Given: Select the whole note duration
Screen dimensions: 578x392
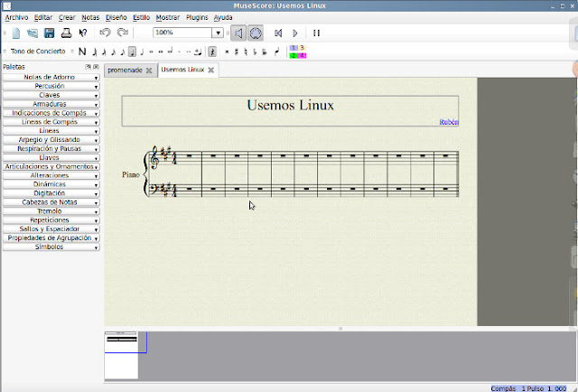Looking at the screenshot, I should pos(151,52).
